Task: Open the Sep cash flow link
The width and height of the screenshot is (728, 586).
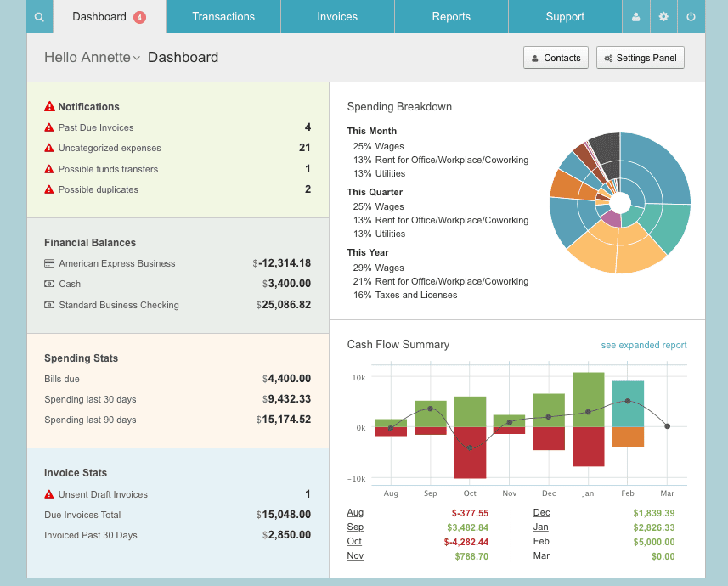Action: pos(355,527)
